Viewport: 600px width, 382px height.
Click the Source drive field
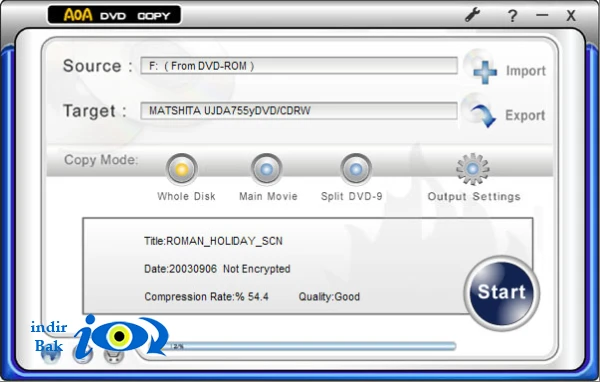pyautogui.click(x=299, y=66)
